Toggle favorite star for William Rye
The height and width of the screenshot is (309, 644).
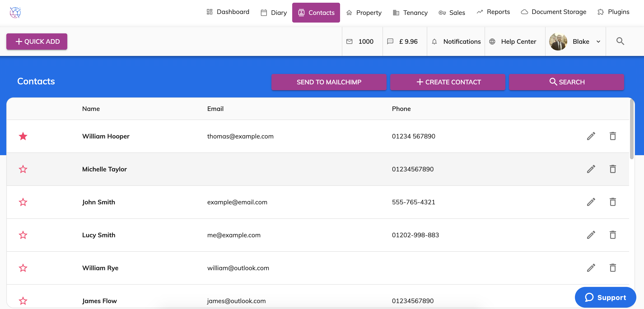[x=23, y=268]
